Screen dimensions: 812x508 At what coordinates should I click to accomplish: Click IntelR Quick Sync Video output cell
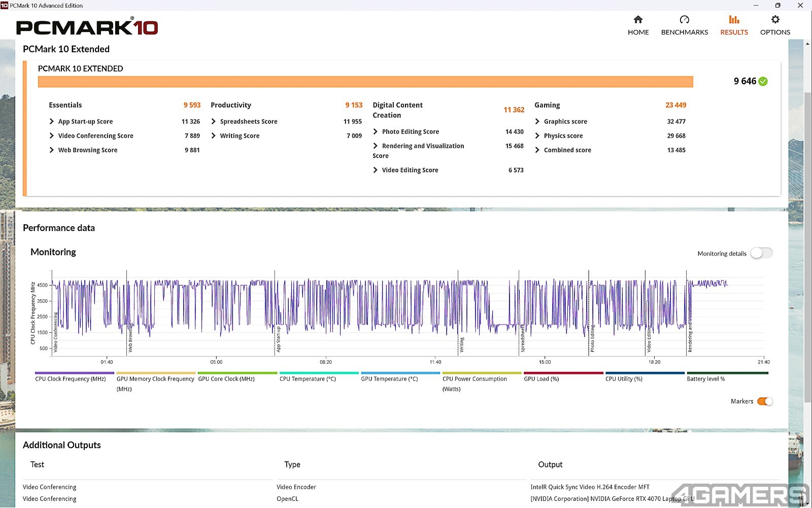click(590, 487)
